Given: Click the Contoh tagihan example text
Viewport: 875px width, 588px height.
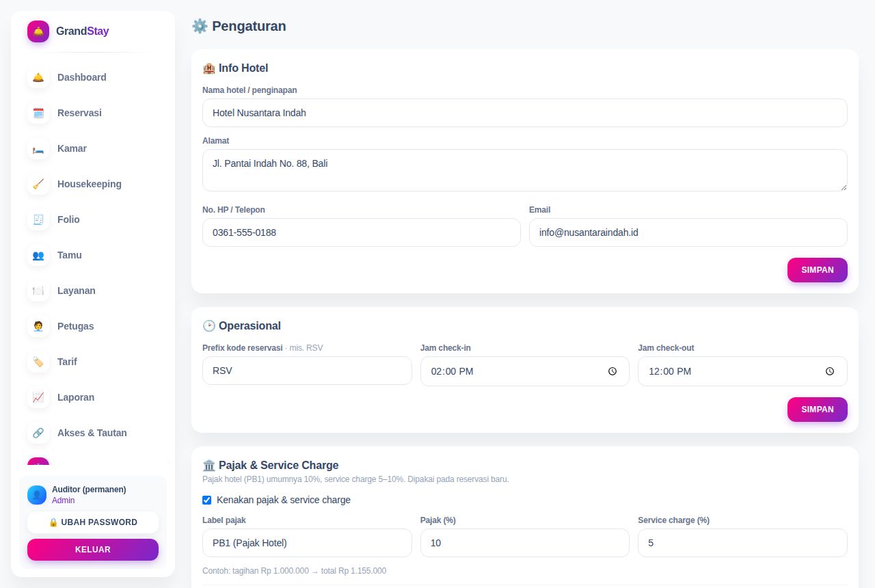Looking at the screenshot, I should coord(294,571).
